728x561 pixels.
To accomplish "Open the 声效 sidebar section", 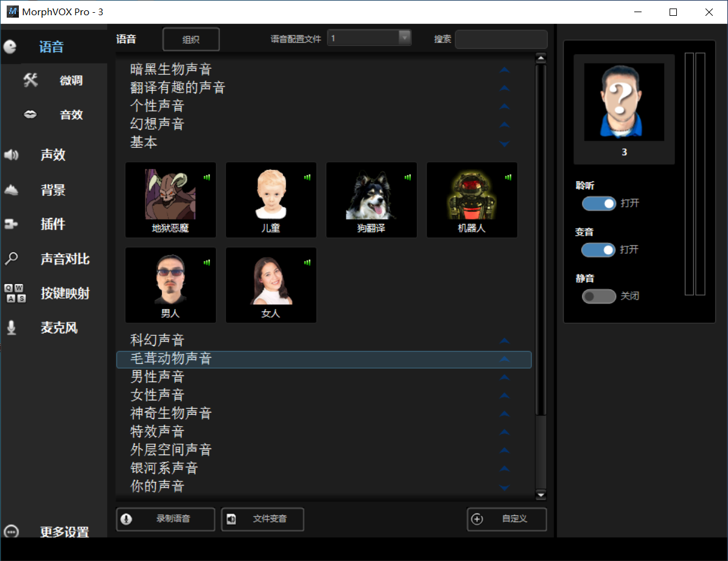I will (x=54, y=155).
